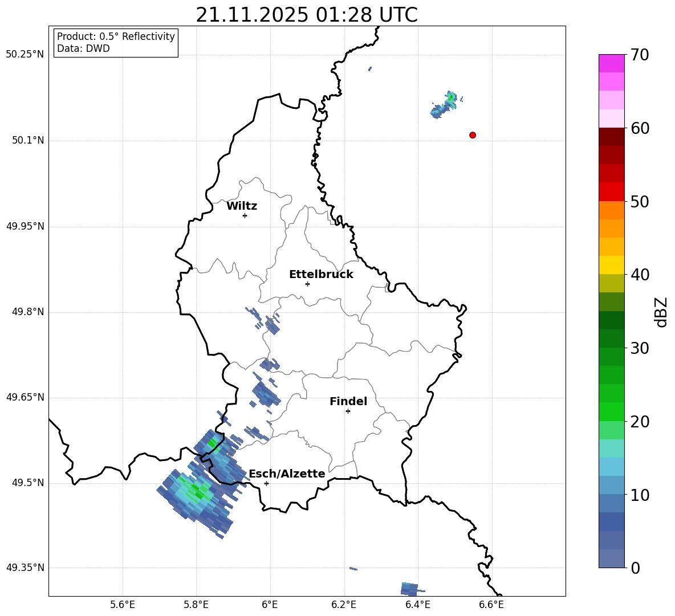Image resolution: width=675 pixels, height=616 pixels.
Task: Click the dark red segment below 60
Action: (611, 136)
